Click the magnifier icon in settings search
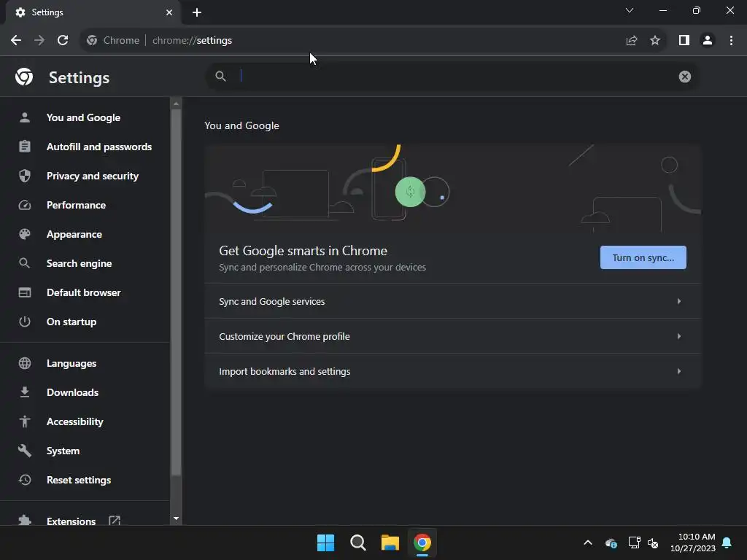Screen dimensions: 747x560 point(220,76)
